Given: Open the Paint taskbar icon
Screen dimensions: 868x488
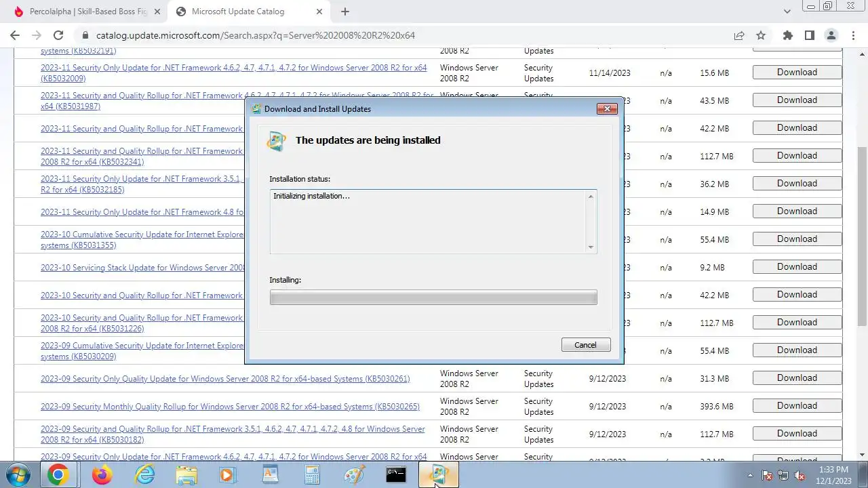Looking at the screenshot, I should (354, 474).
